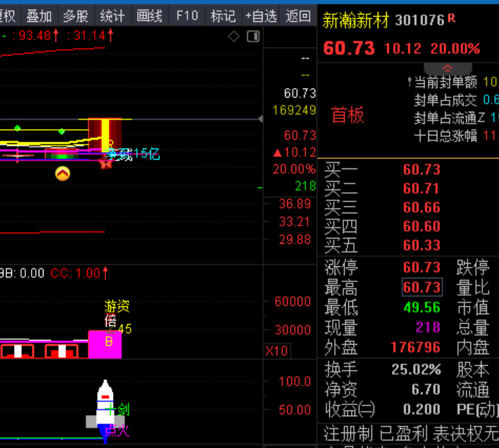Click the 已盈利 status label
Viewport: 499px width, 448px height.
point(404,433)
